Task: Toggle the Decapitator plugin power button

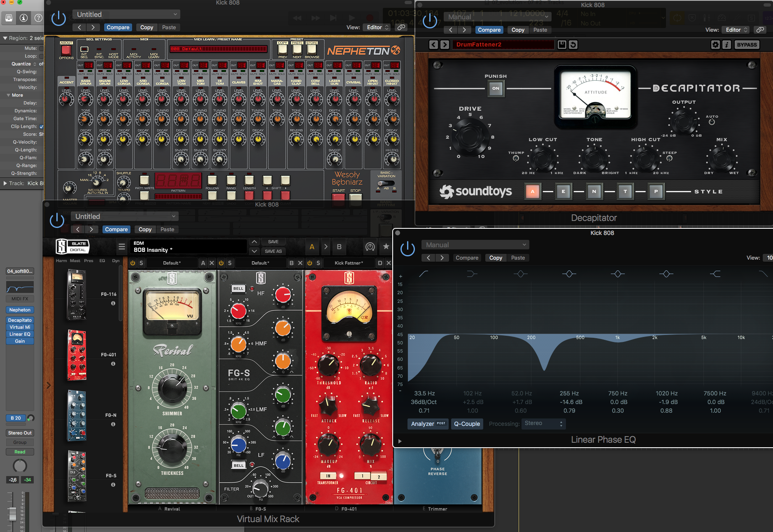Action: coord(430,21)
